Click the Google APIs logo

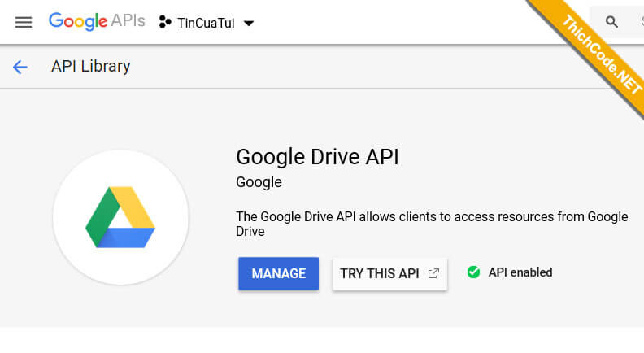pyautogui.click(x=97, y=21)
